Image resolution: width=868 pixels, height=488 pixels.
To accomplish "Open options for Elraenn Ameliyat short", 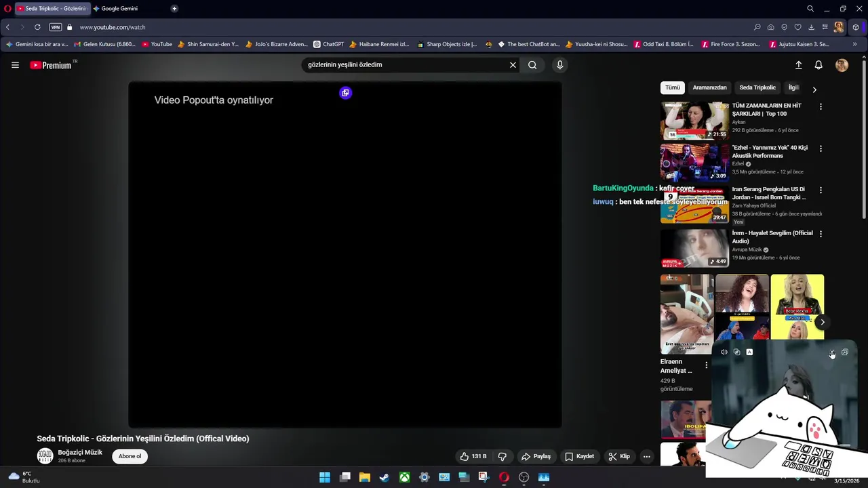I will click(706, 365).
